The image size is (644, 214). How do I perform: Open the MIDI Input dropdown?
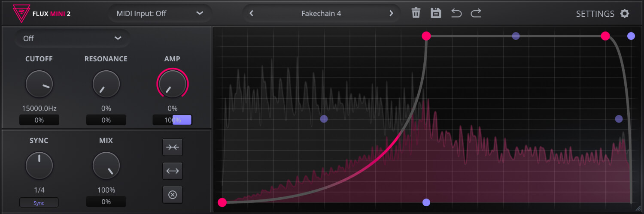tap(160, 13)
